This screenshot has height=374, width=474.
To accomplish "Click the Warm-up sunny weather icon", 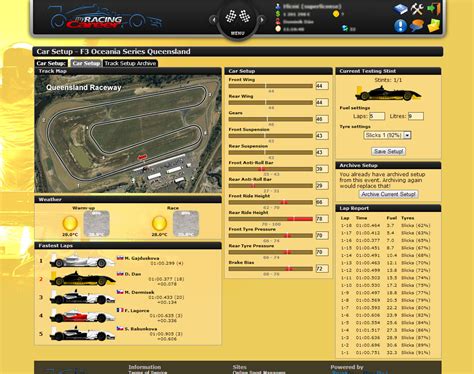I will (70, 223).
